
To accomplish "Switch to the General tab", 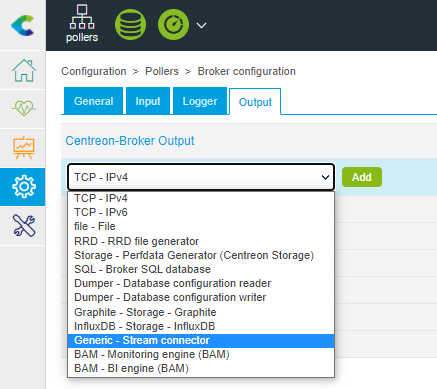I will tap(93, 101).
